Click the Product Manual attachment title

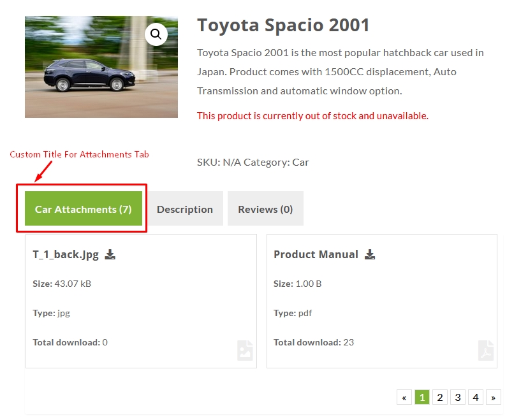(x=316, y=254)
